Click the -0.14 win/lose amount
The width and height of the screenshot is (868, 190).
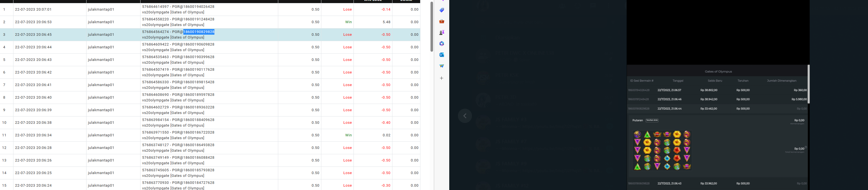point(386,9)
